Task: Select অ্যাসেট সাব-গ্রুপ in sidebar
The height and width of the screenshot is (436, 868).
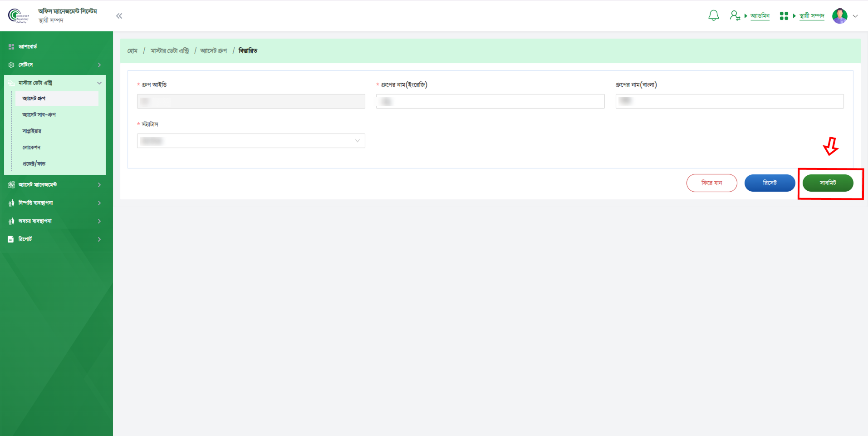Action: click(39, 115)
